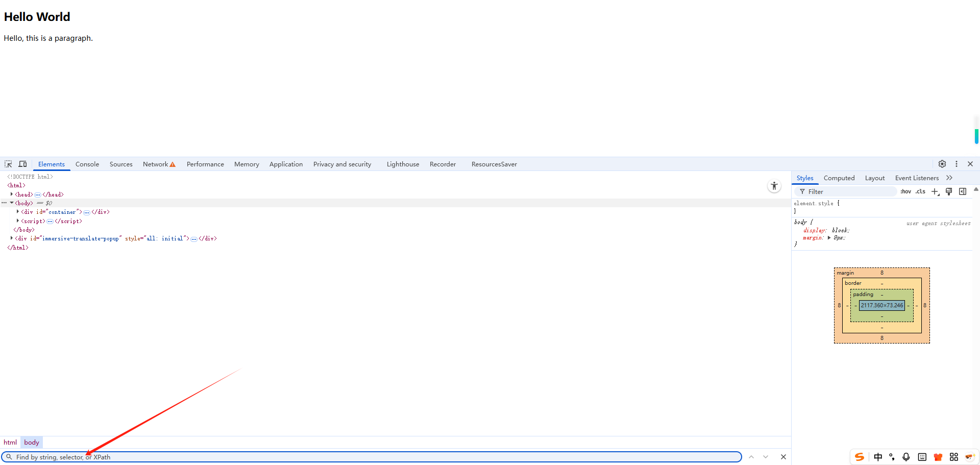This screenshot has height=465, width=980.
Task: Toggle the computed styles sidebar icon
Action: pos(963,191)
